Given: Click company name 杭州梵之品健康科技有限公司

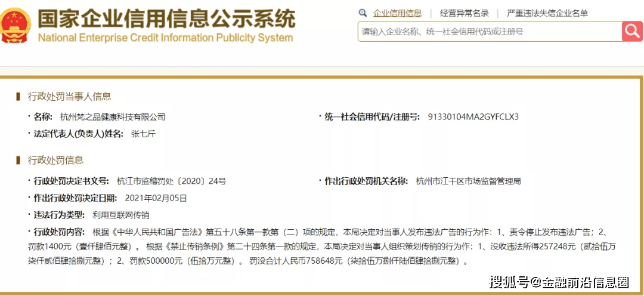Looking at the screenshot, I should pos(113,116).
